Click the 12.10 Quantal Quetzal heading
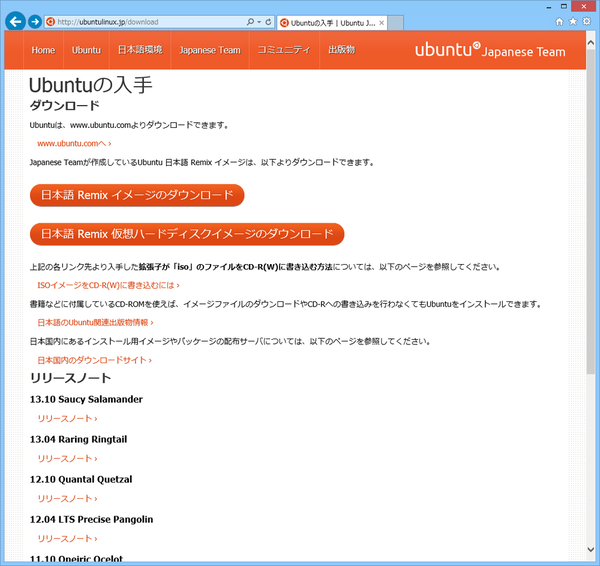 pyautogui.click(x=81, y=480)
